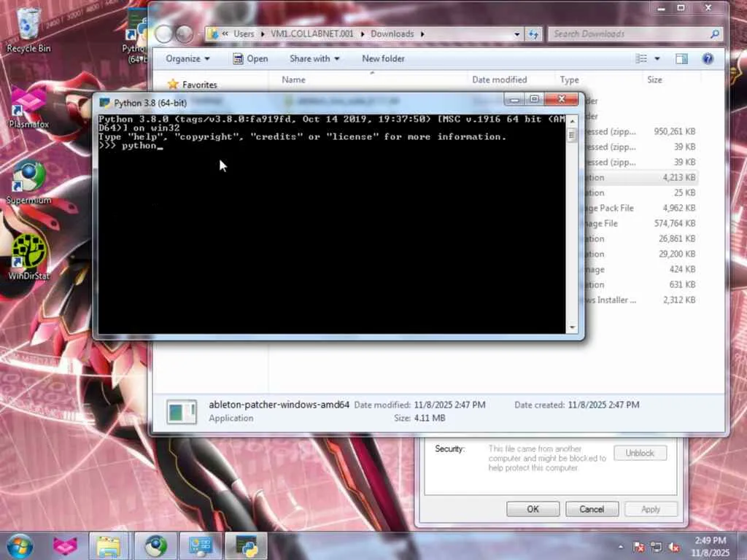Switch to the Control Panel taskbar button

coord(200,546)
